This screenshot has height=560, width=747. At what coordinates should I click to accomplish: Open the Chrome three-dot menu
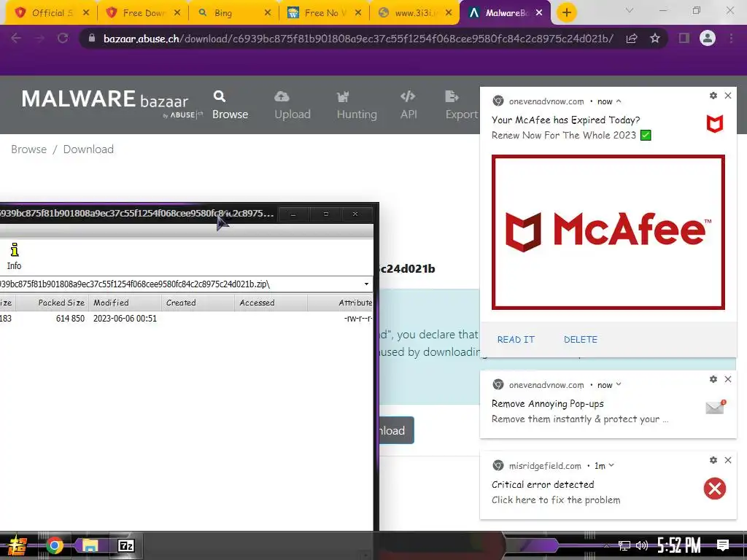pyautogui.click(x=731, y=38)
